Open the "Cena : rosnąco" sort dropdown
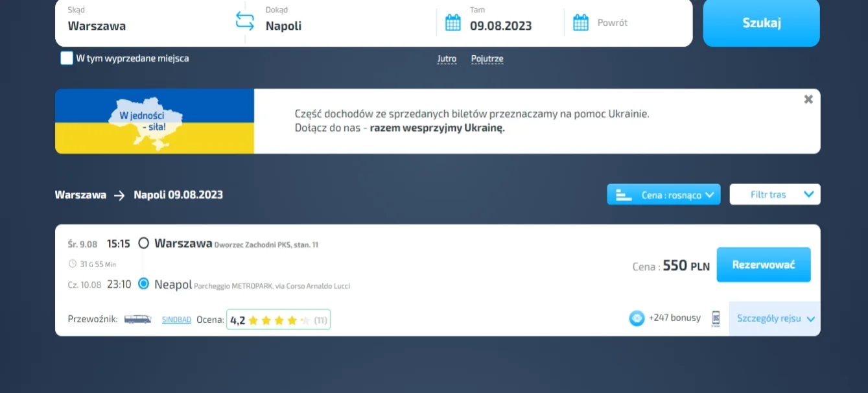Image resolution: width=868 pixels, height=393 pixels. pyautogui.click(x=664, y=195)
